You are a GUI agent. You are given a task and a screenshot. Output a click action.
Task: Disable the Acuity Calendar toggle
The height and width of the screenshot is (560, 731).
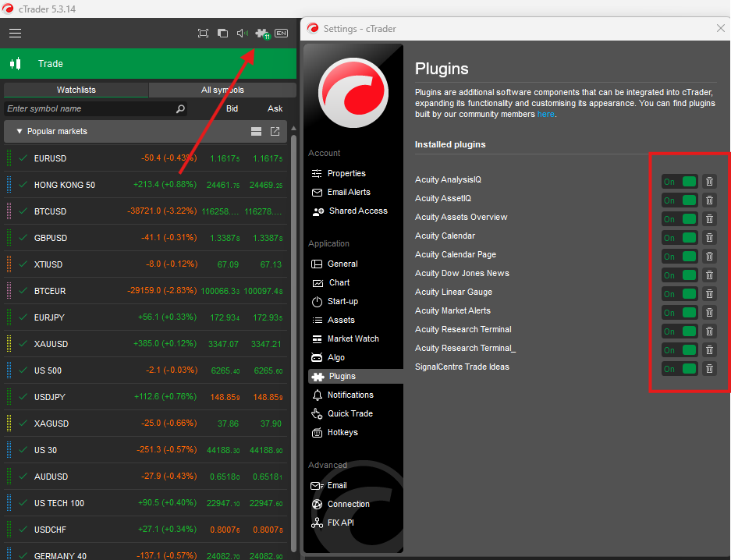pyautogui.click(x=680, y=238)
